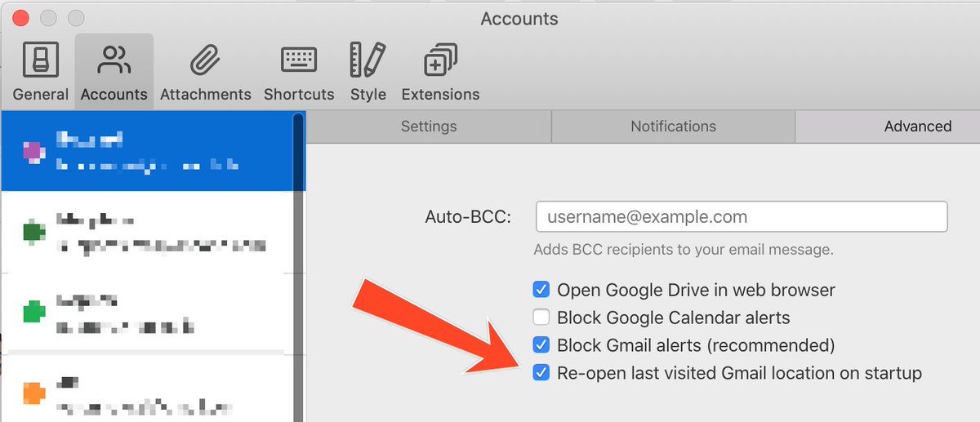This screenshot has height=422, width=980.
Task: Uncheck Open Google Drive in web browser
Action: click(541, 290)
